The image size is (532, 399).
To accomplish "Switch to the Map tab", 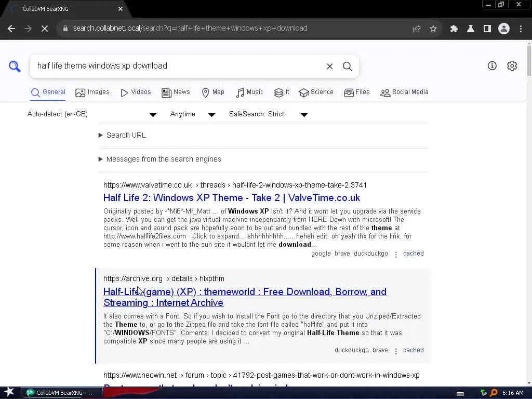I will (212, 92).
